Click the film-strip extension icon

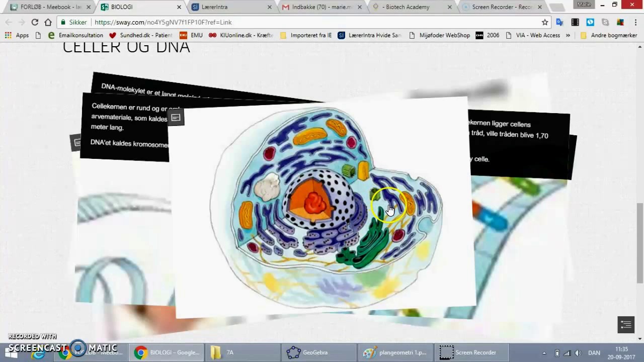[x=575, y=22]
